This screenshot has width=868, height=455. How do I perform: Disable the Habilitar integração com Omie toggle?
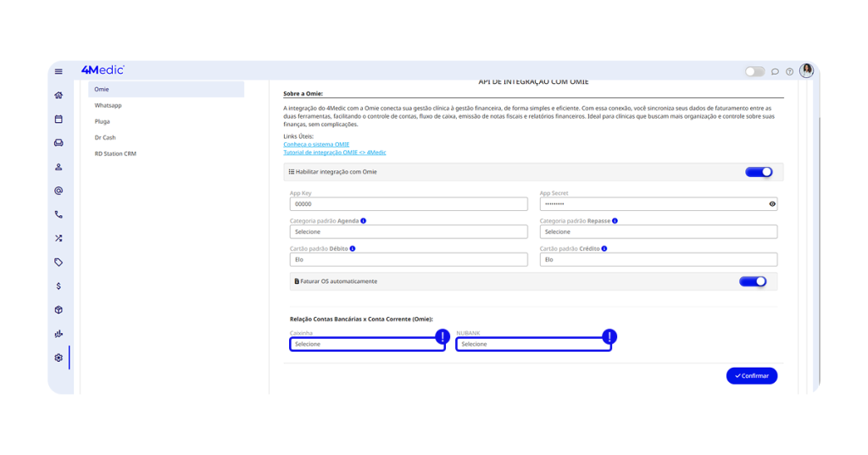point(759,172)
